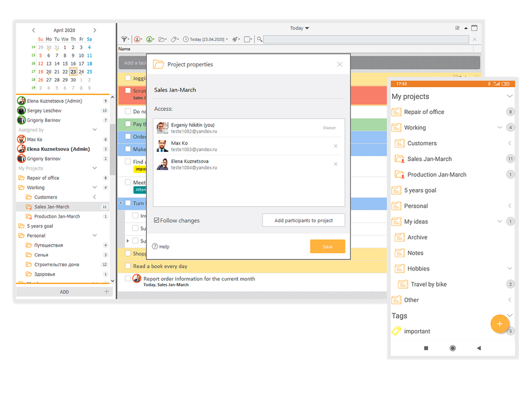Click the tag filter icon in toolbar
Viewport: 532px width, 398px height.
click(x=174, y=39)
